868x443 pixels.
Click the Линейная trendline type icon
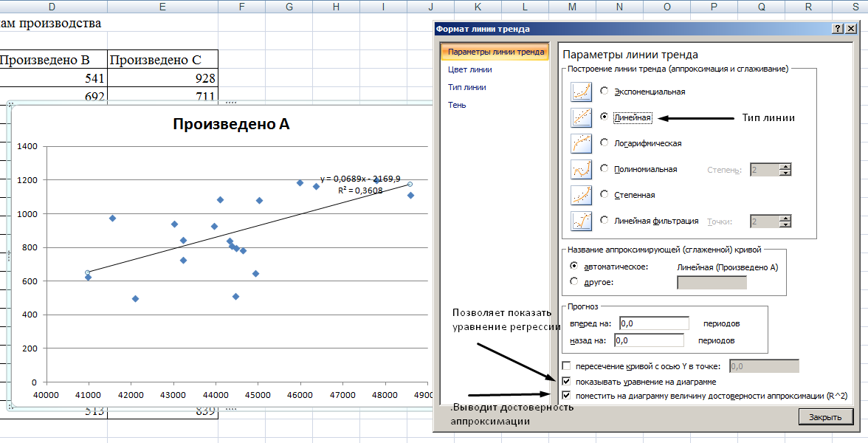pyautogui.click(x=582, y=117)
